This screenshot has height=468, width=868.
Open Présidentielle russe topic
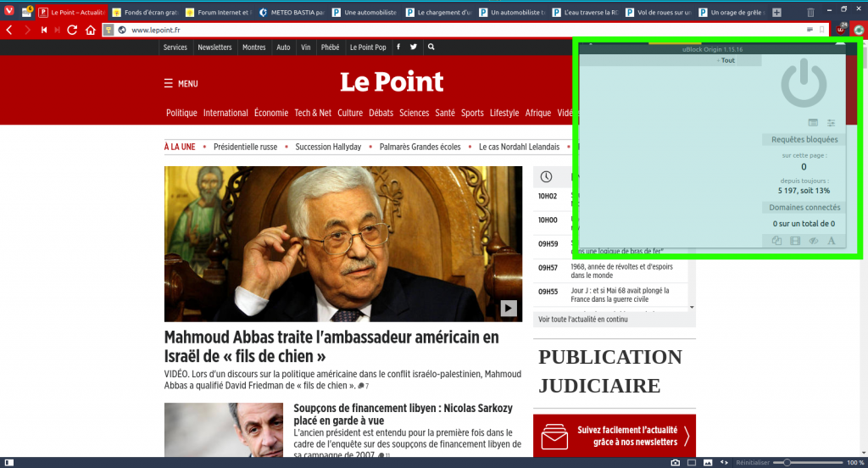point(245,147)
